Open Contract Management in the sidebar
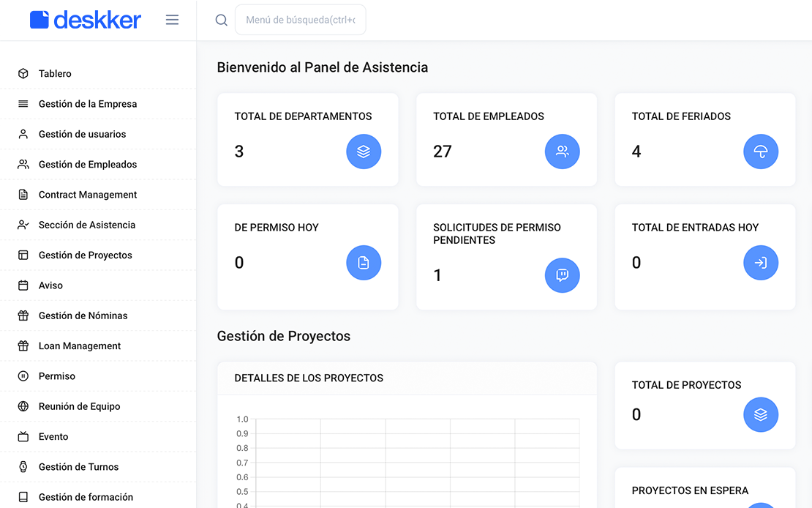 (x=98, y=195)
